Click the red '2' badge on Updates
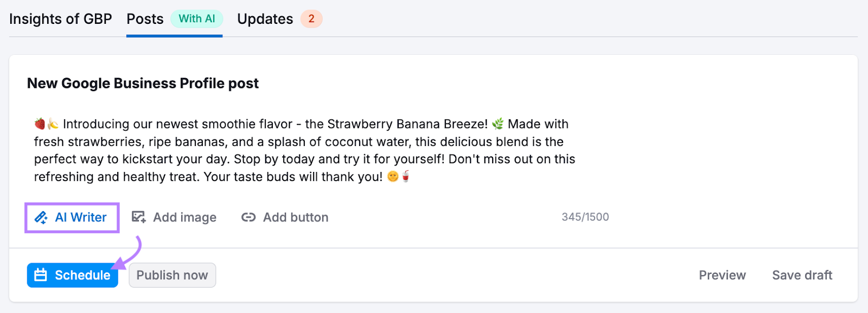Viewport: 868px width, 313px height. coord(311,19)
